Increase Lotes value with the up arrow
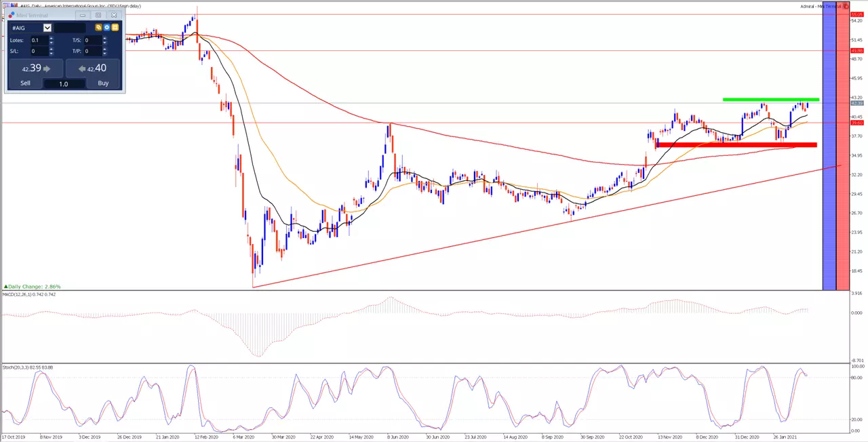The width and height of the screenshot is (868, 442). tap(52, 38)
